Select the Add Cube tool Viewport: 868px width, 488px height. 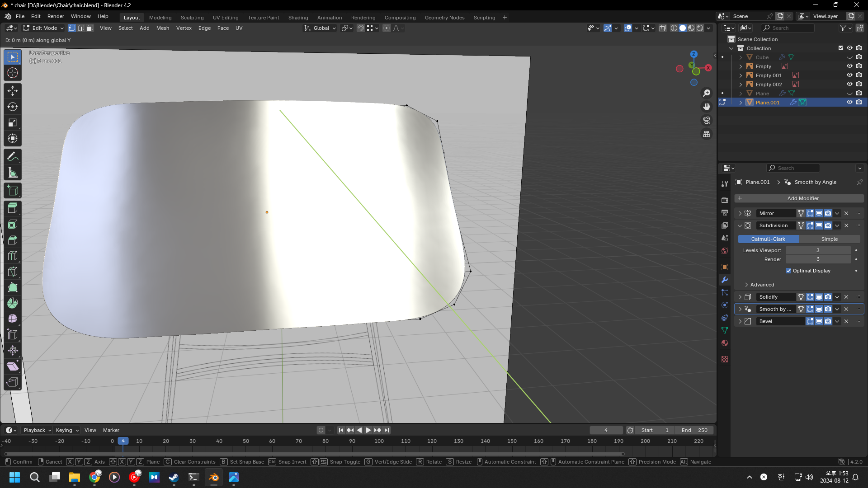[x=13, y=190]
